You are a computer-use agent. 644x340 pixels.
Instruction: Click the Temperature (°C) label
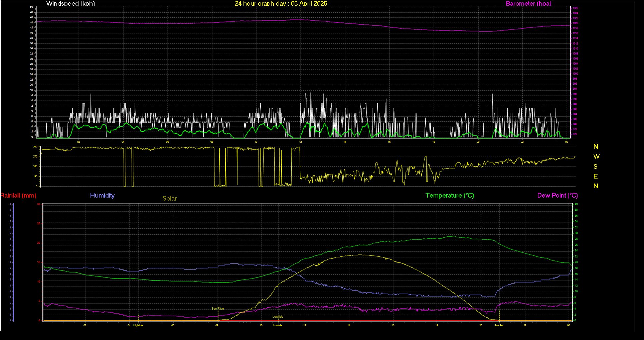pos(449,196)
